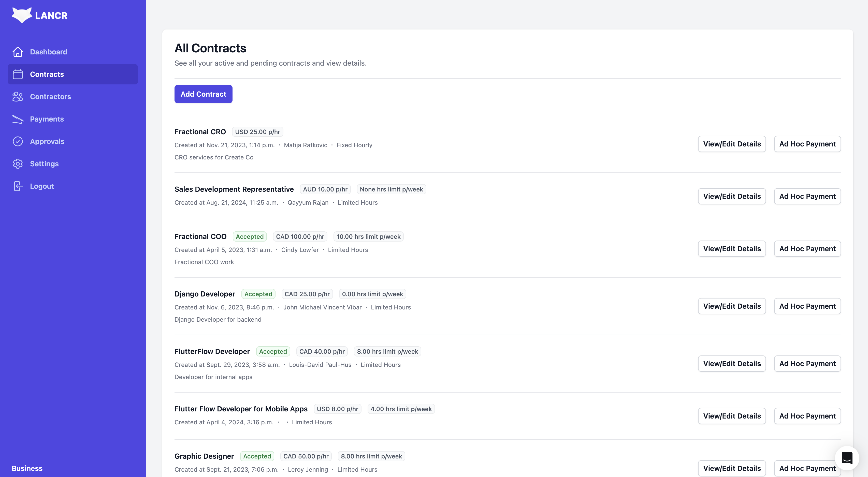View/Edit Details for FlutterFlow Developer
868x477 pixels.
(732, 364)
